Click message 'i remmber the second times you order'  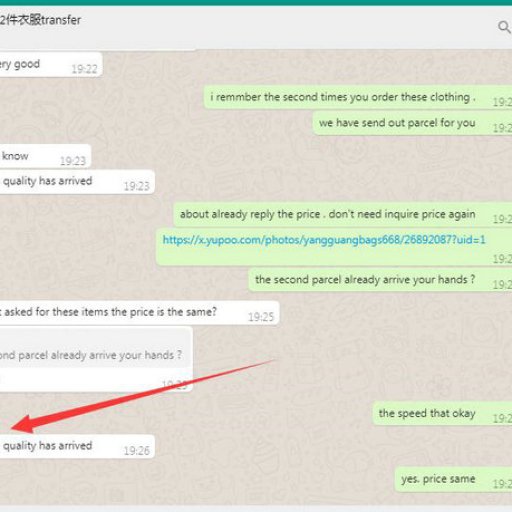coord(342,97)
